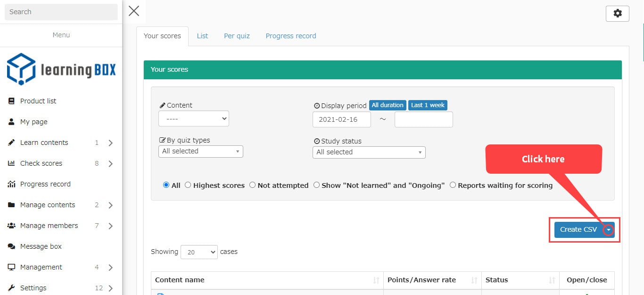Click the Last 1 week button

point(428,105)
